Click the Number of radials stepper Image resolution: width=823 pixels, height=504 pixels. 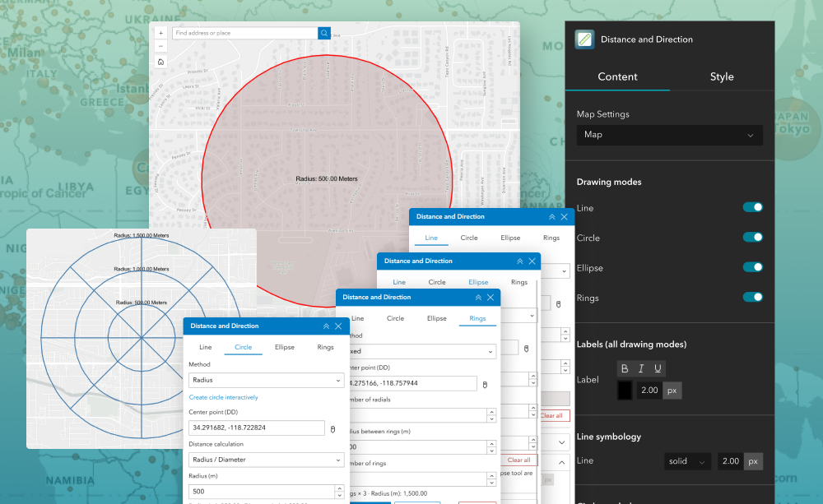pos(492,415)
